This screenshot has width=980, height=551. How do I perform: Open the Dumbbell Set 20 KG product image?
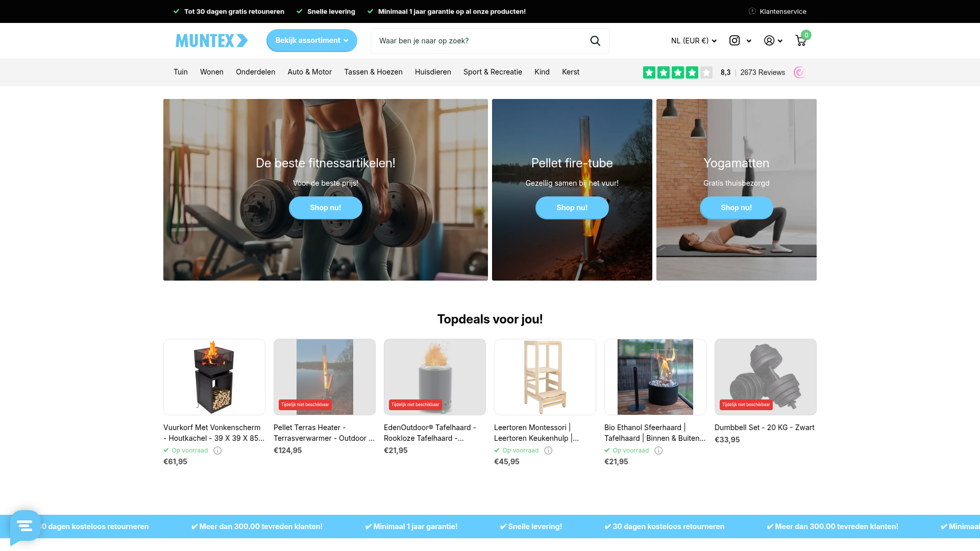766,377
